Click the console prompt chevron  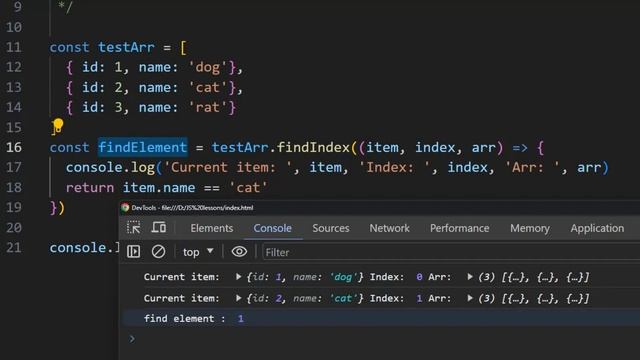132,339
